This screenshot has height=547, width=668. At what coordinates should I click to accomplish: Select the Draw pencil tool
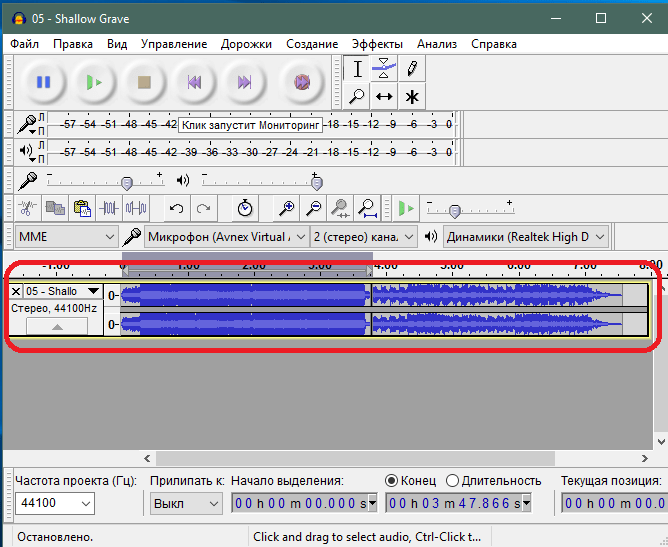[x=411, y=68]
